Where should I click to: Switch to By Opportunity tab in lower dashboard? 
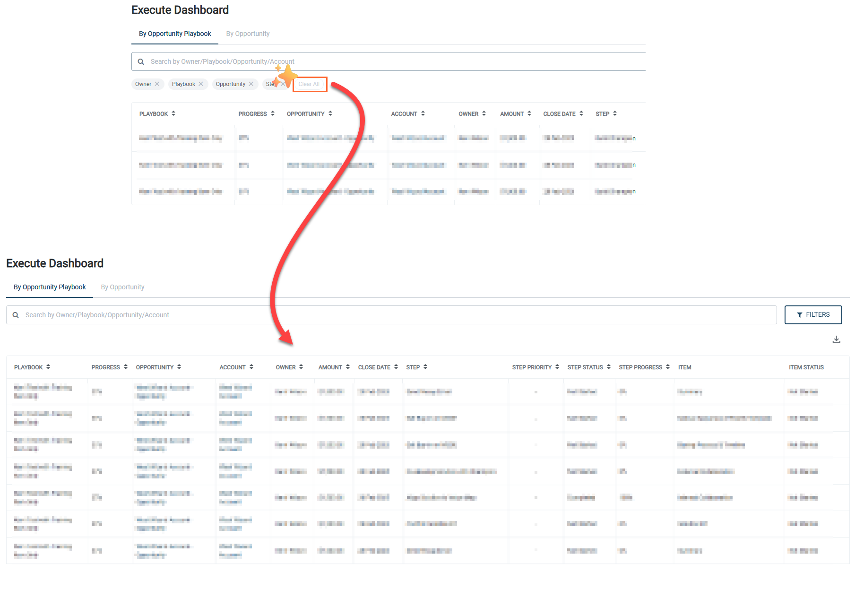tap(122, 287)
